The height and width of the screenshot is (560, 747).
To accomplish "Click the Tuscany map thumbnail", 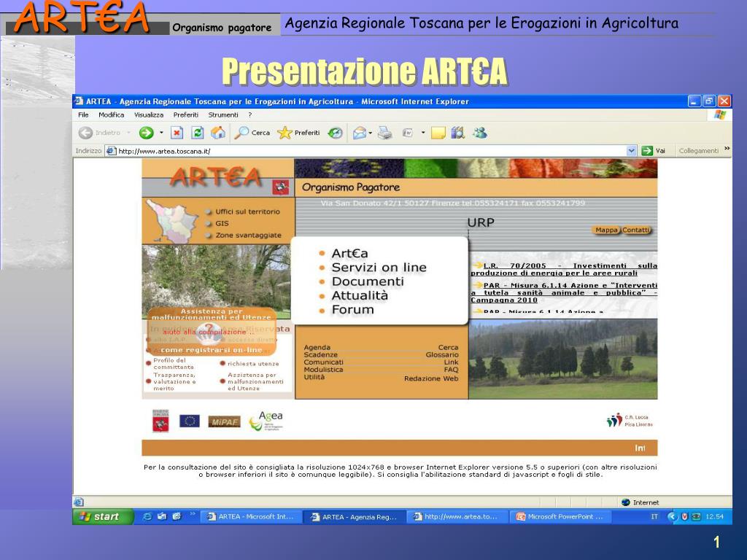I will tap(171, 221).
